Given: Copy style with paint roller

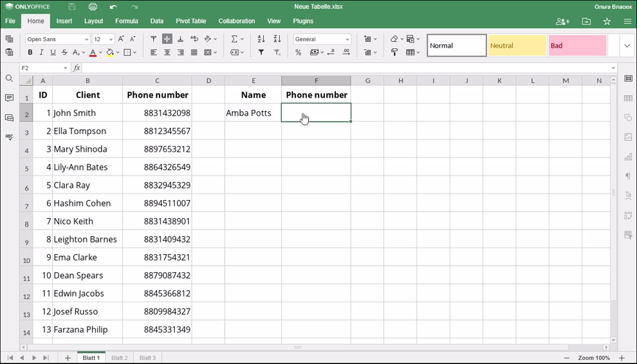Looking at the screenshot, I should tap(394, 52).
